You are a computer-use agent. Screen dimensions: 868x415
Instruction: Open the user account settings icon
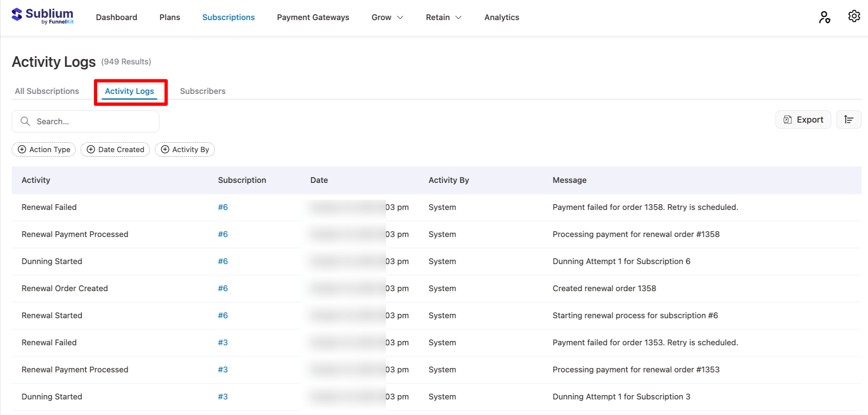click(x=824, y=17)
